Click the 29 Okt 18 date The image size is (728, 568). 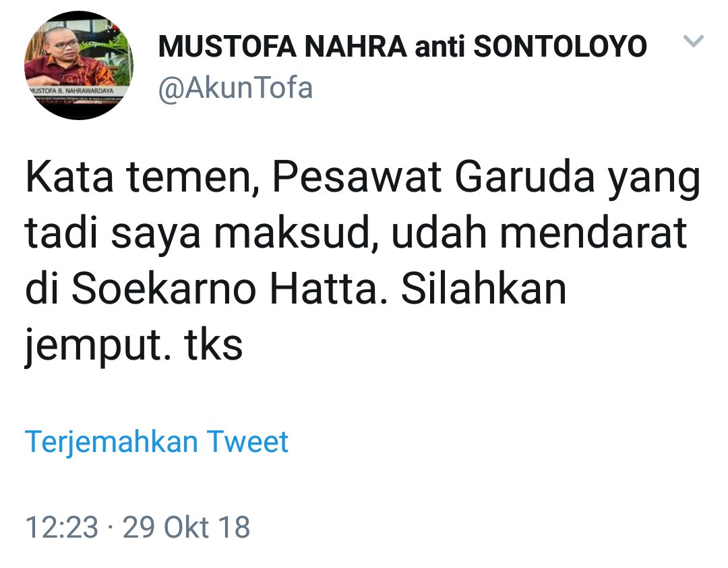coord(186,528)
